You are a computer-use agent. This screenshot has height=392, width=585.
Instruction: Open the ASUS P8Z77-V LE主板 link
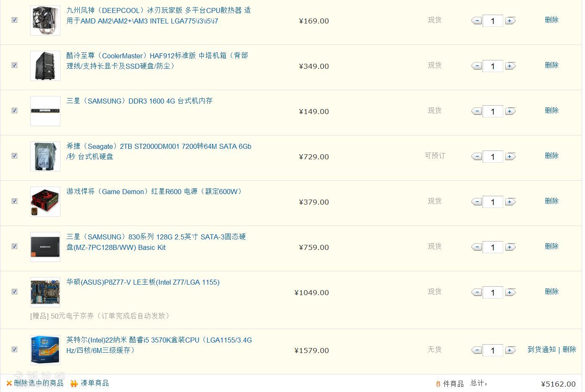click(143, 282)
